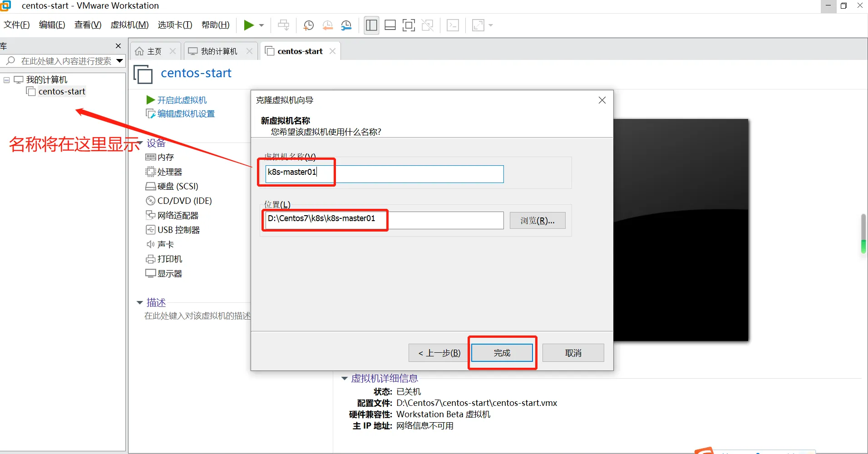
Task: Collapse the 设备 section
Action: [x=140, y=143]
